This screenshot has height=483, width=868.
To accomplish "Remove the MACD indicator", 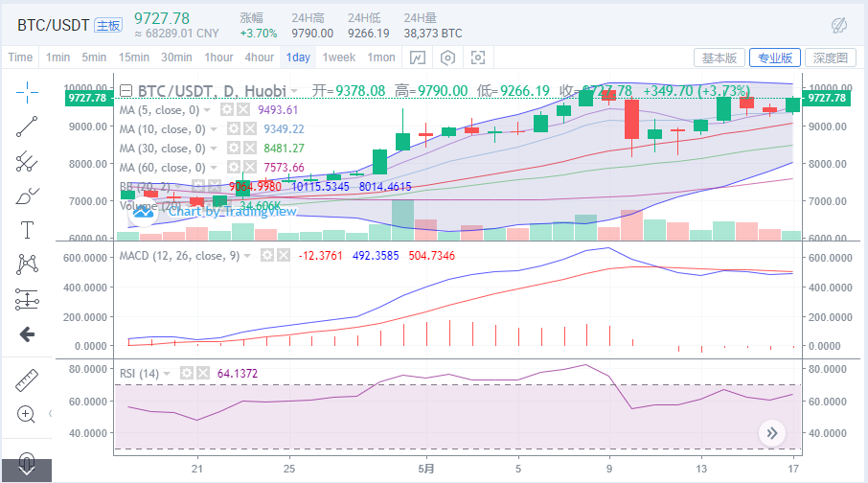I will tap(284, 255).
